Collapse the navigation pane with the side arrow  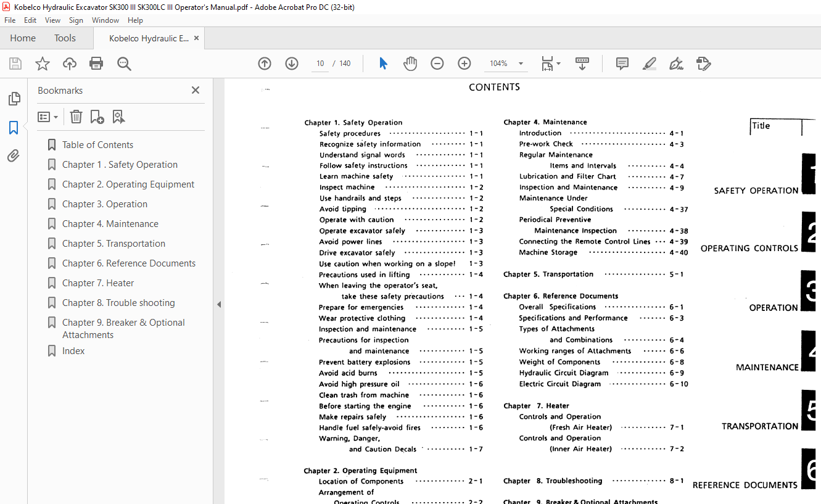pyautogui.click(x=219, y=304)
